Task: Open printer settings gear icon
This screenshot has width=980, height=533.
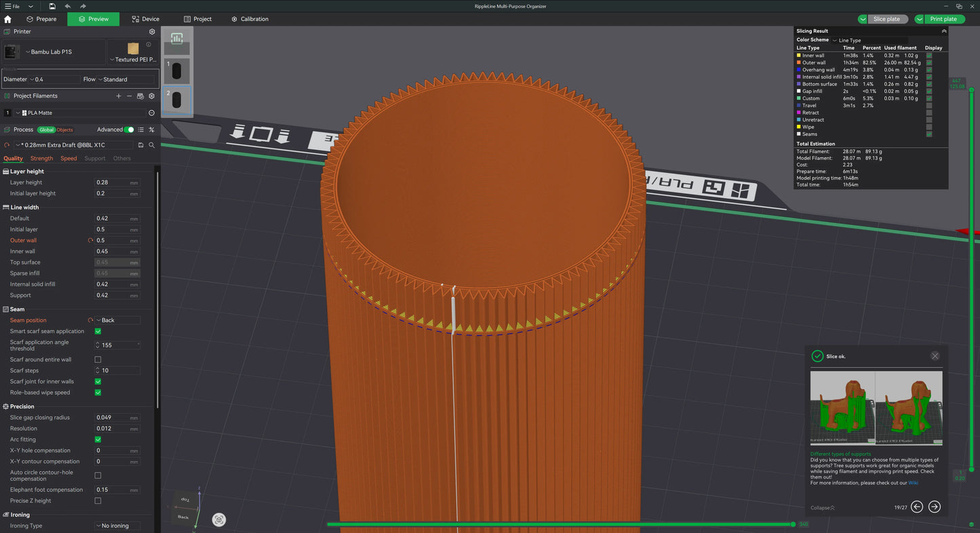Action: (152, 32)
